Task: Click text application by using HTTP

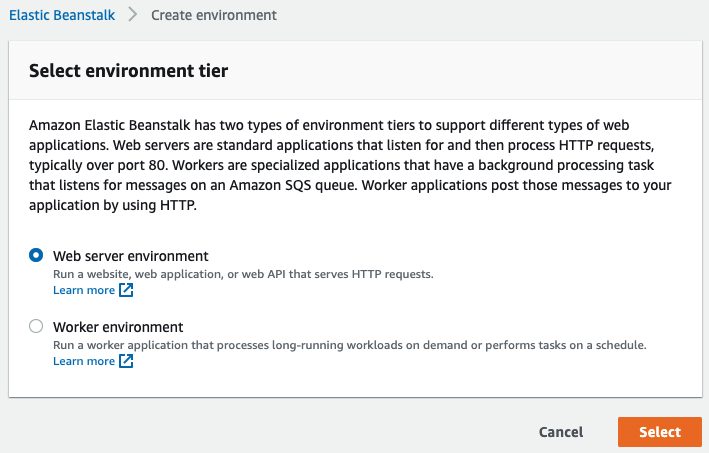Action: 113,205
